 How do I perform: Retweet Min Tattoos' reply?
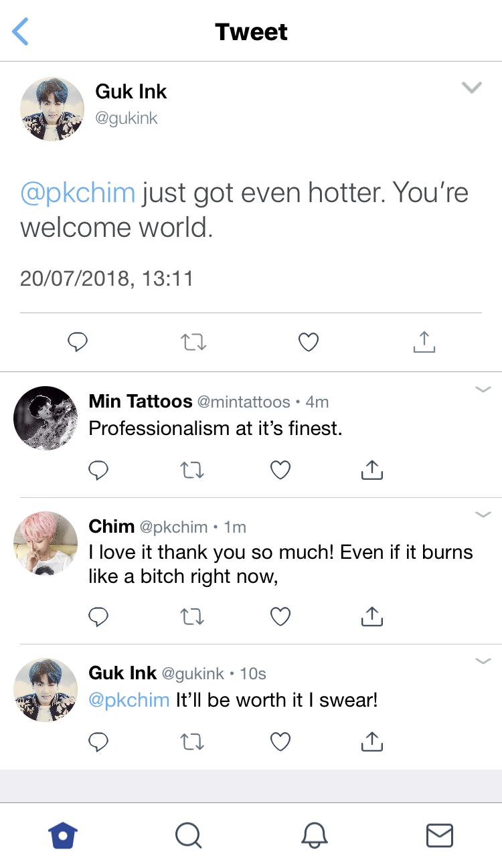pyautogui.click(x=193, y=470)
